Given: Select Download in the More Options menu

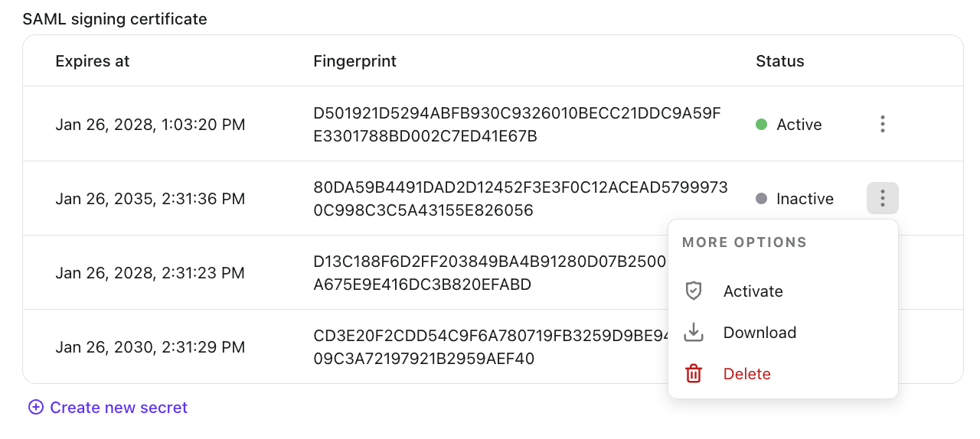Looking at the screenshot, I should 759,333.
